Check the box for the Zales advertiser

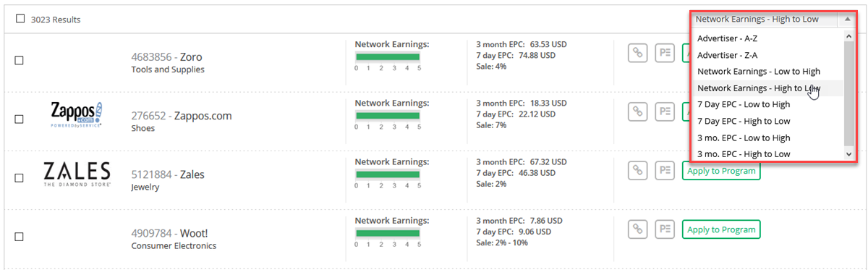tap(20, 177)
